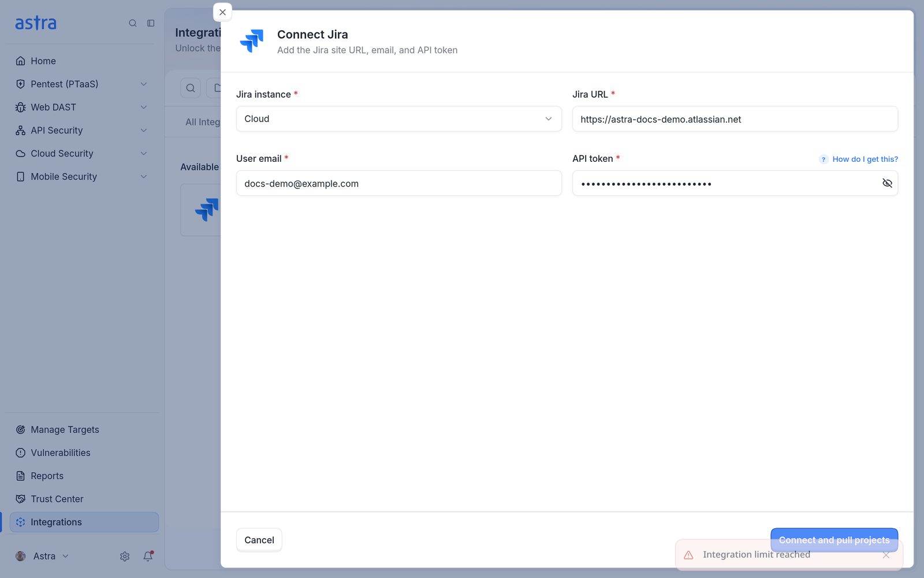Toggle API token visibility eye icon

click(887, 183)
